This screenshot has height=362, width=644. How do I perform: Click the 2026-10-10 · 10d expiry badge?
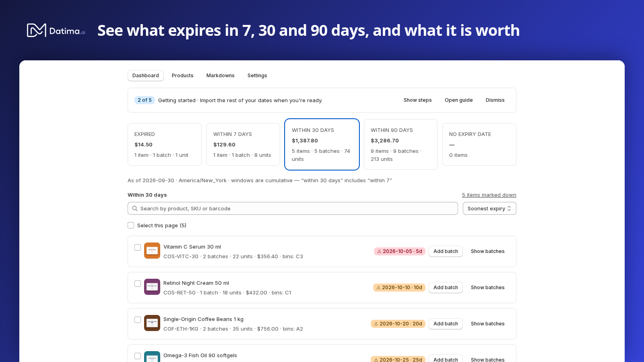tap(399, 288)
